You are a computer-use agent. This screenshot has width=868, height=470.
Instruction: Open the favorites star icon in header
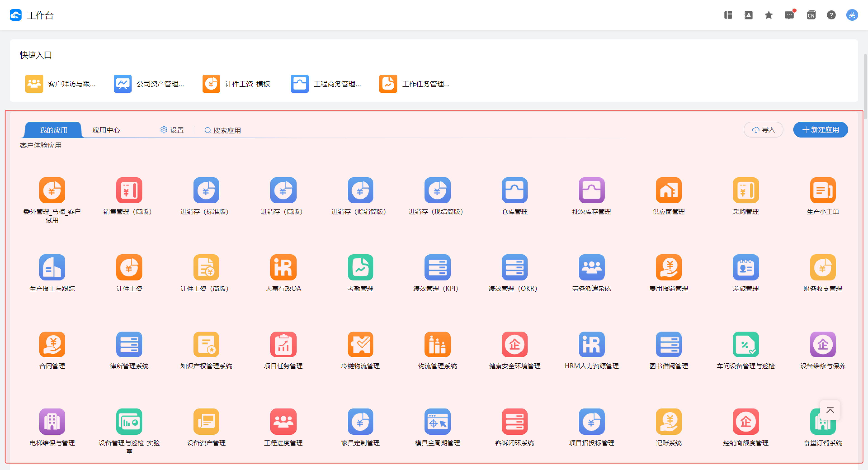(769, 15)
